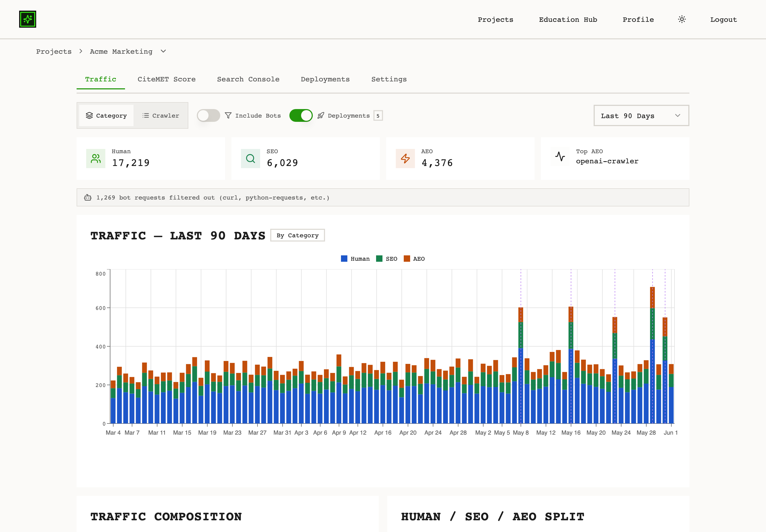The width and height of the screenshot is (766, 532).
Task: Click the AEO 4,376 stat card
Action: tap(460, 159)
